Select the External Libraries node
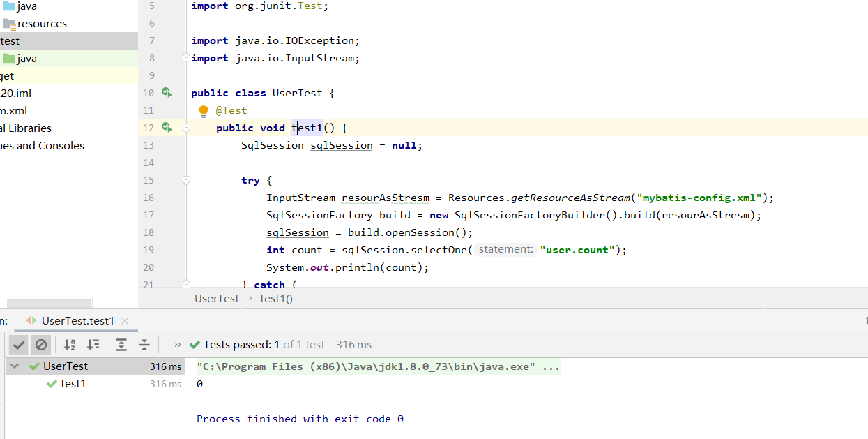The height and width of the screenshot is (439, 868). [x=26, y=128]
